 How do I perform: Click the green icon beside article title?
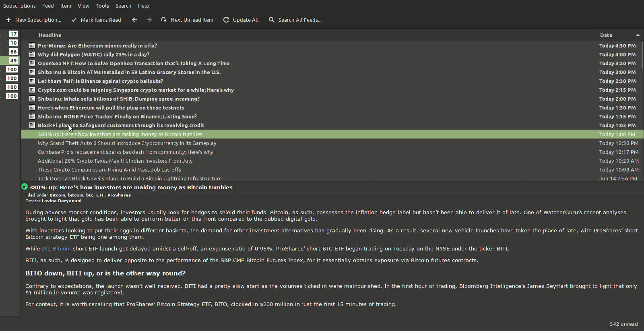(25, 187)
